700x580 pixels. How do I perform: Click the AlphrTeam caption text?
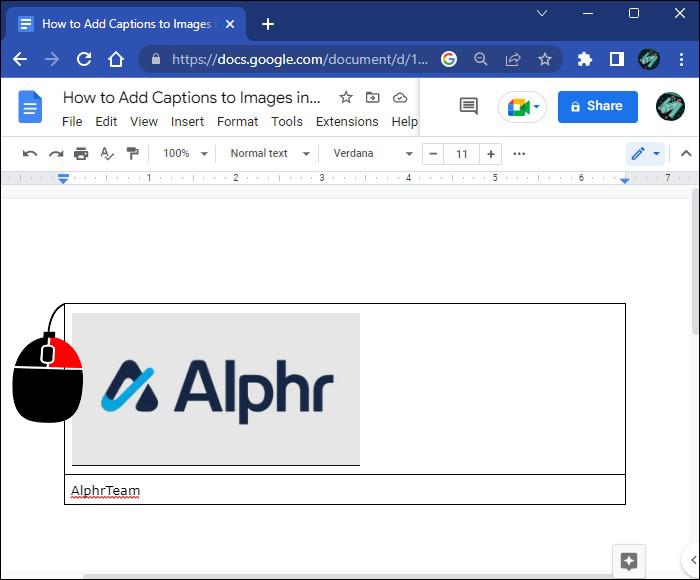pos(105,491)
